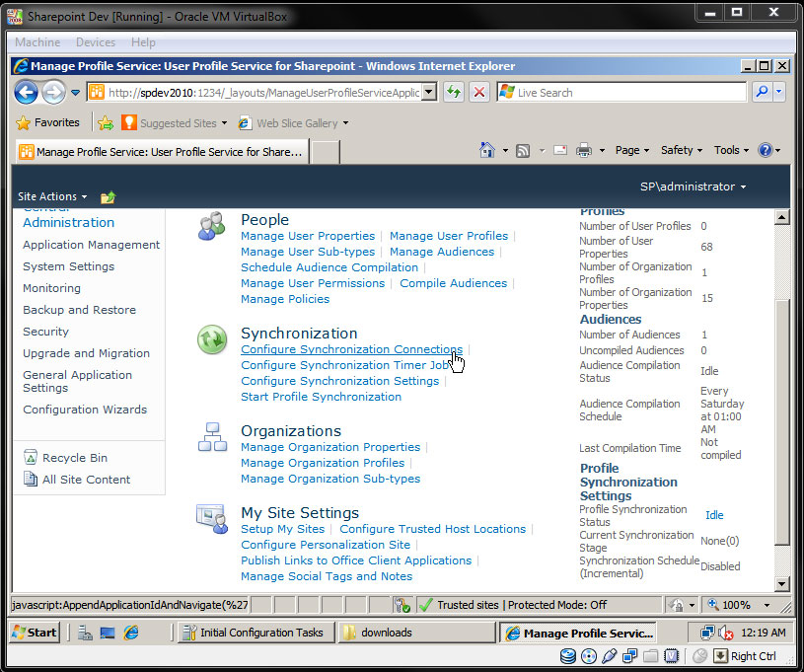Click the Refresh page icon
804x672 pixels.
454,93
